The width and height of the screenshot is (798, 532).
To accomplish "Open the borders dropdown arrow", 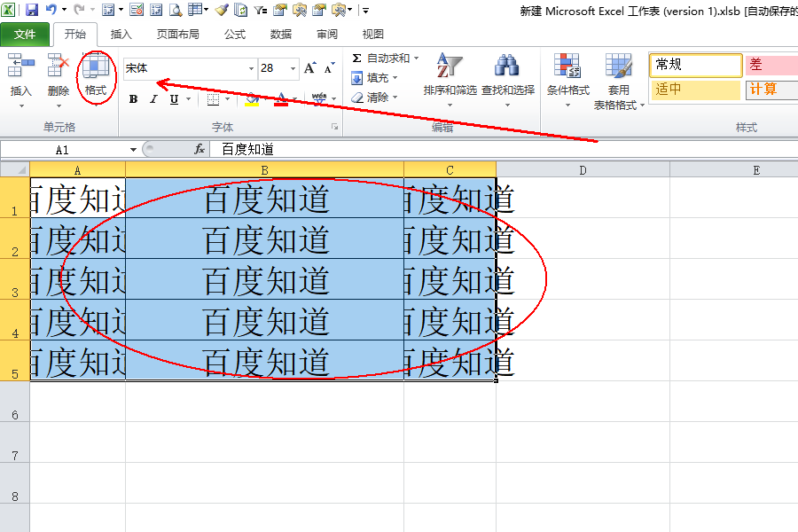I will pos(228,98).
